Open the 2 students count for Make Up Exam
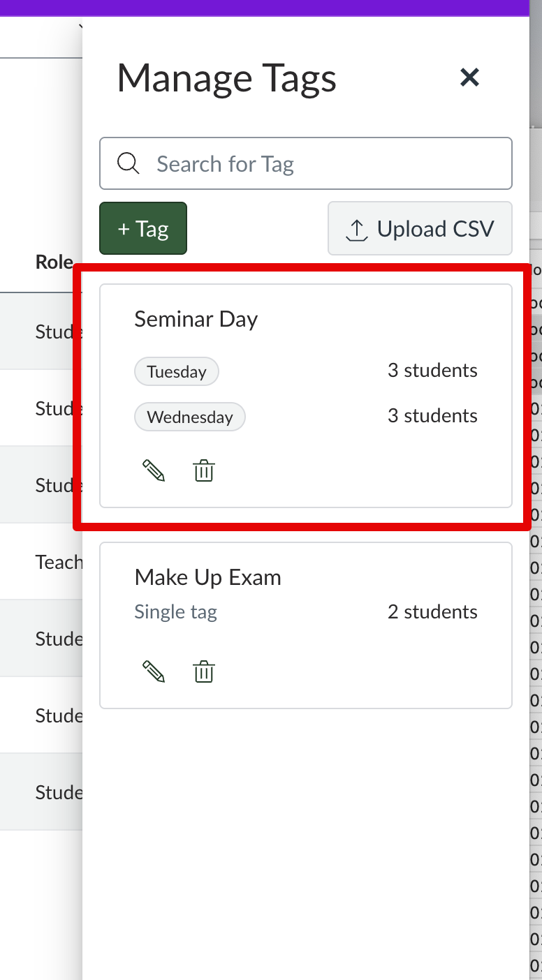 [432, 612]
